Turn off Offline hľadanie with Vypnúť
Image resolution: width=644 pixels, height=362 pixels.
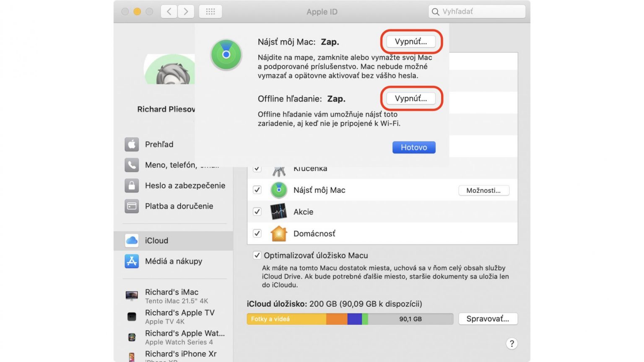[411, 98]
